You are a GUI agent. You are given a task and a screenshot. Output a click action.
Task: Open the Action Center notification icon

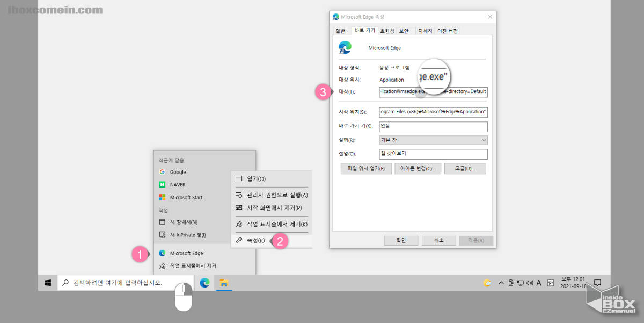(x=596, y=282)
